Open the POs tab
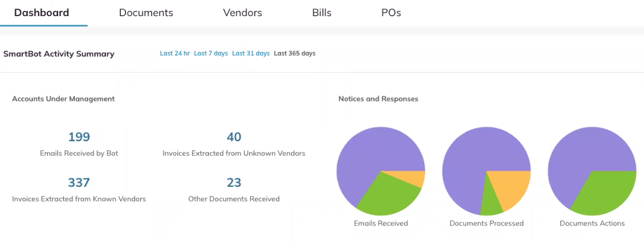 click(x=391, y=13)
